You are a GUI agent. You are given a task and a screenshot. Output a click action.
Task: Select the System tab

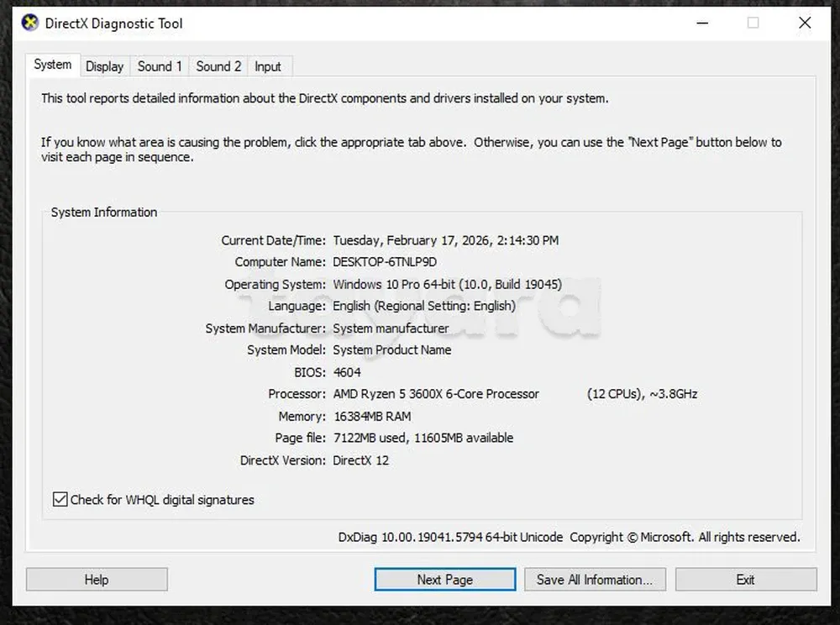(x=53, y=65)
